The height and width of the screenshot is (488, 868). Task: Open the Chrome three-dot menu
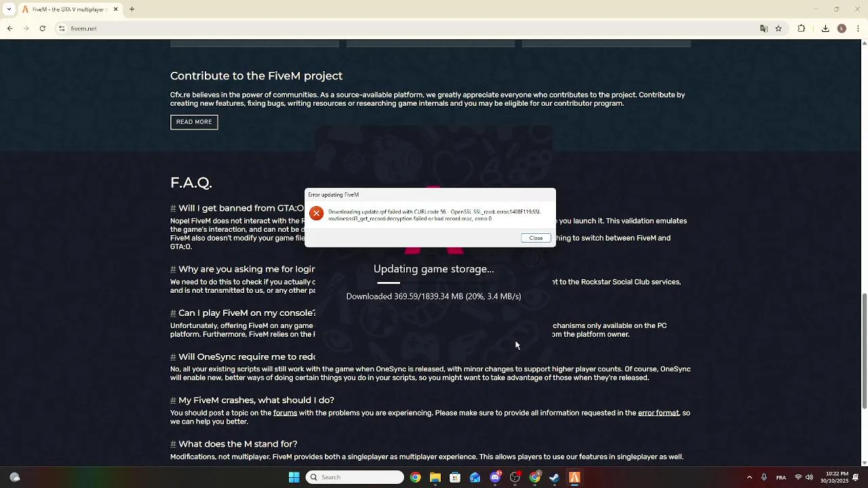(858, 28)
